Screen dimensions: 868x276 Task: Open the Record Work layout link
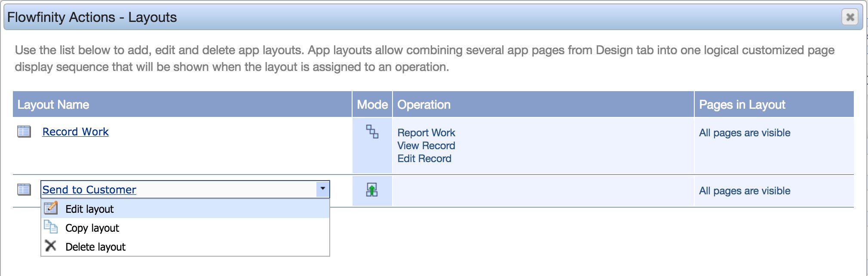point(76,132)
